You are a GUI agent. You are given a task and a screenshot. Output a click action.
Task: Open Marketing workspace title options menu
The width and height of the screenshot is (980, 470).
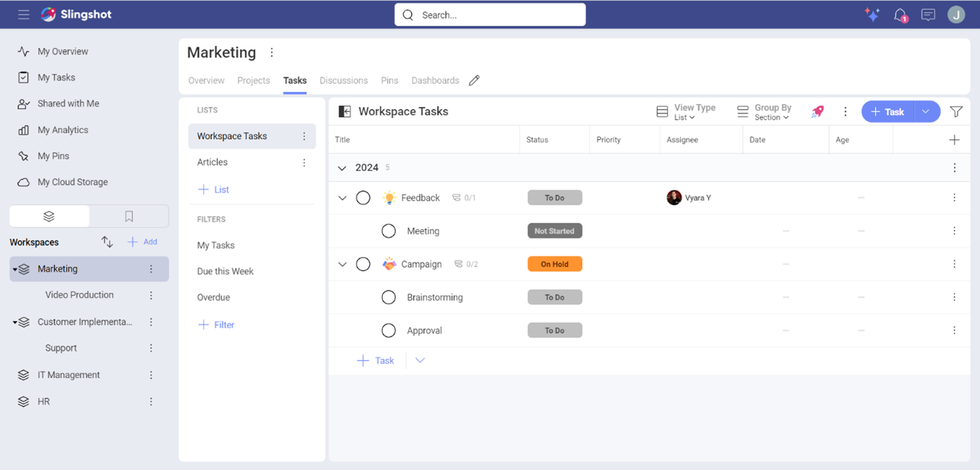pyautogui.click(x=272, y=53)
